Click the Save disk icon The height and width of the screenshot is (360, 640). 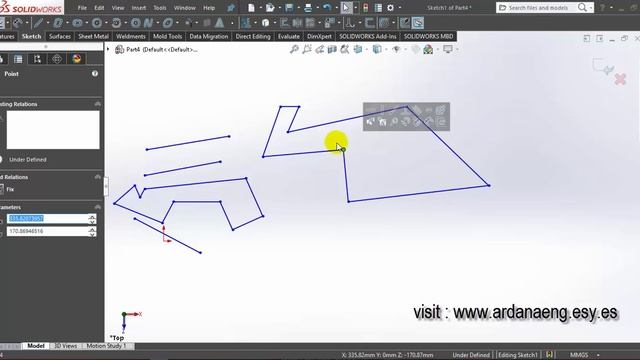(289, 8)
